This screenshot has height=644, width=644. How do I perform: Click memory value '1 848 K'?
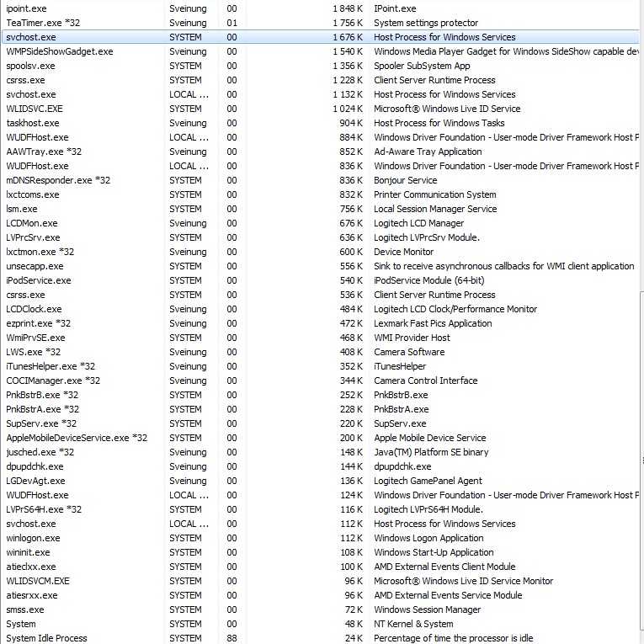pyautogui.click(x=348, y=8)
